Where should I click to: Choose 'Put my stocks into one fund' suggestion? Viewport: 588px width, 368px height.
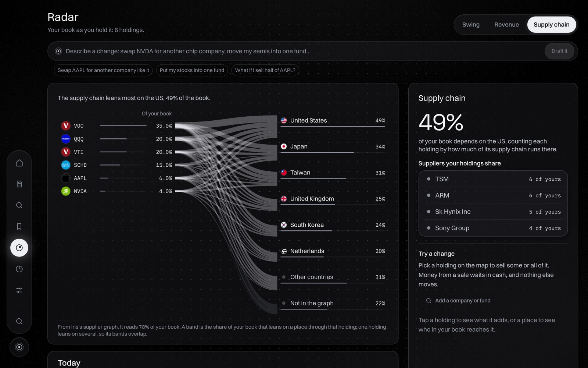pyautogui.click(x=192, y=70)
